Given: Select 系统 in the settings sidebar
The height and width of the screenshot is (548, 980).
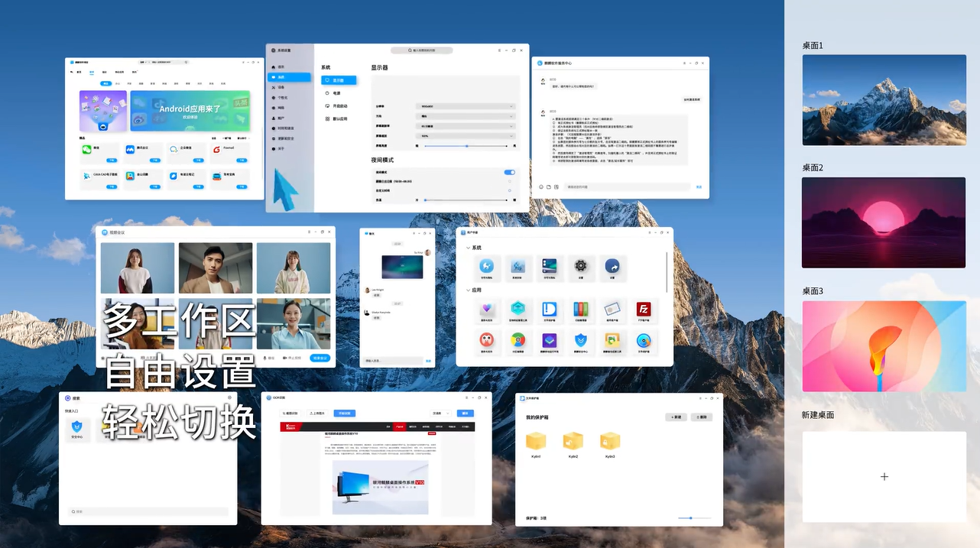Looking at the screenshot, I should coord(290,77).
